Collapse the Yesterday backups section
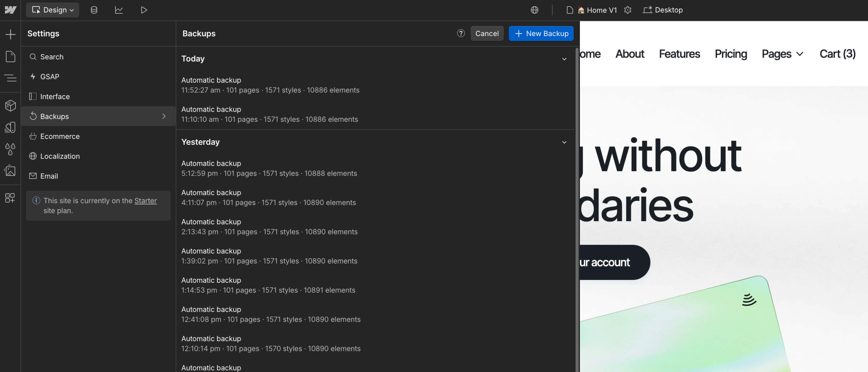Screen dimensions: 868x372 pyautogui.click(x=564, y=142)
